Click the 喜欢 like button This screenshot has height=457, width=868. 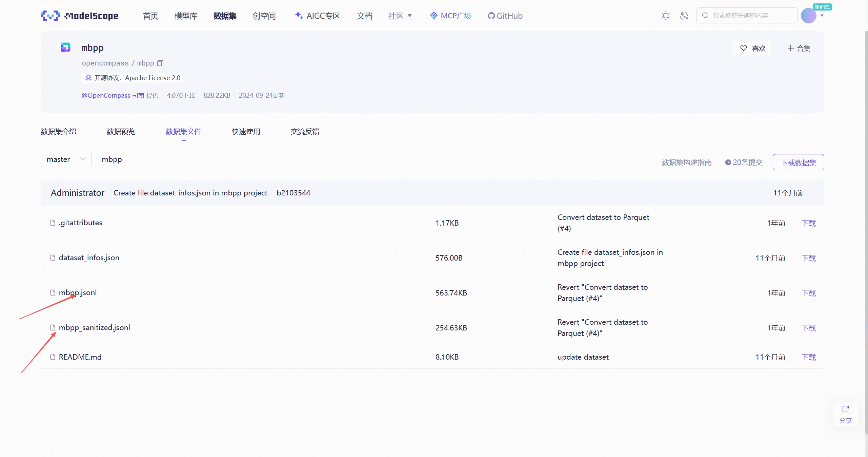click(752, 48)
